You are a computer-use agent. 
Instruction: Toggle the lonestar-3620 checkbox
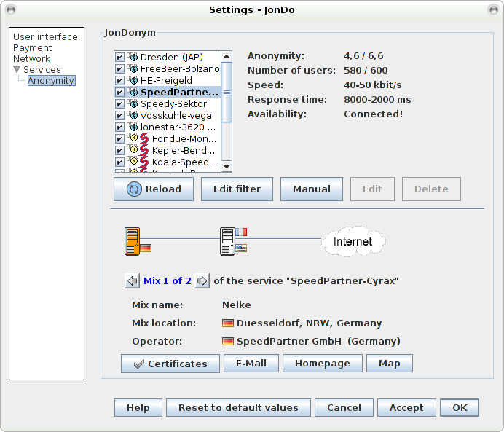pos(119,127)
